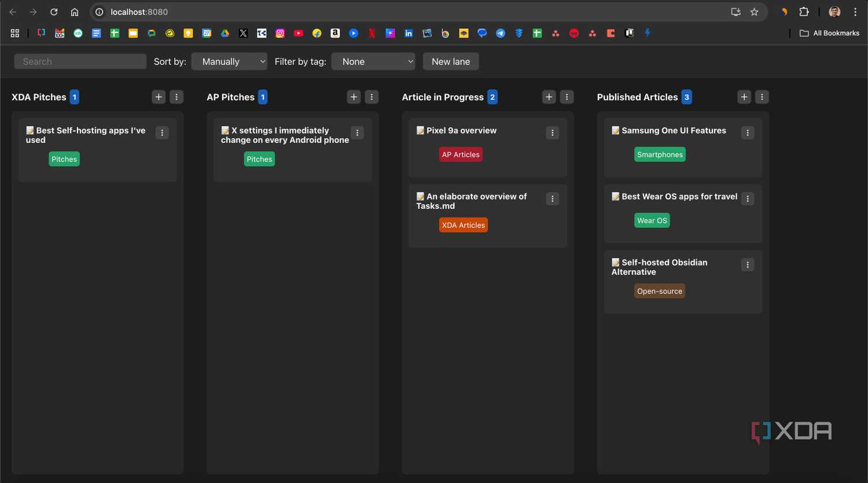This screenshot has height=483, width=868.
Task: Open An elaborate overview of Tasks.md card
Action: coord(488,216)
